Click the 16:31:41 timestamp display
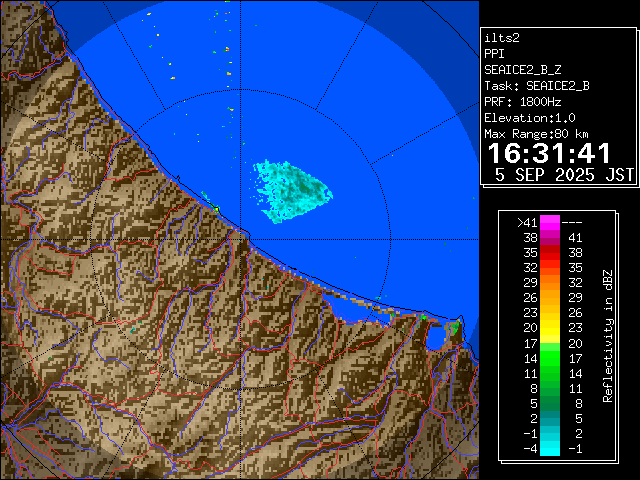This screenshot has width=640, height=480. (549, 153)
